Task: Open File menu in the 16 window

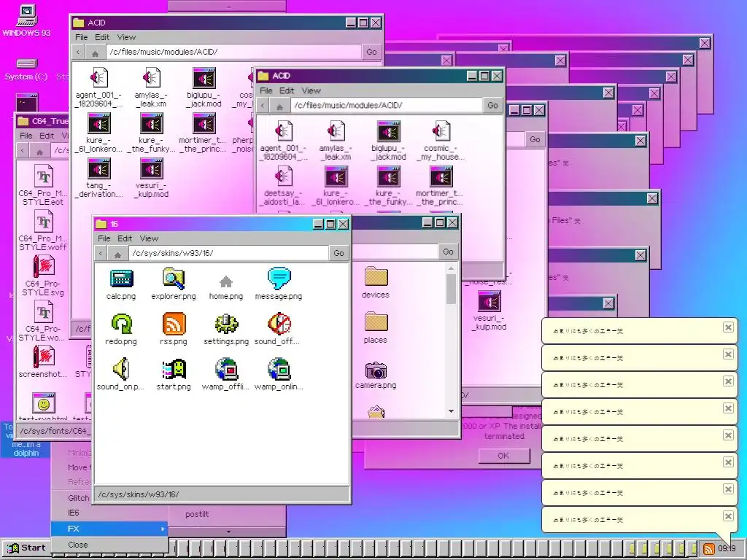Action: (x=104, y=238)
